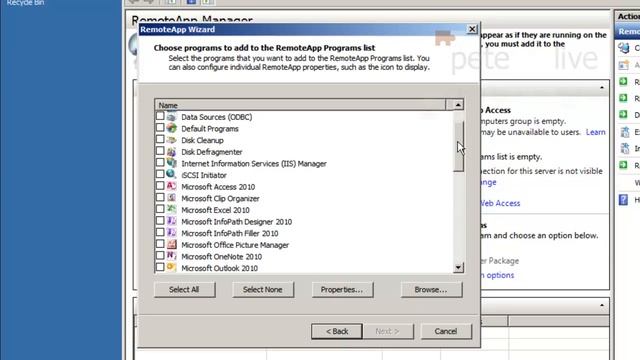Close the RemoteApp Wizard dialog

(472, 29)
